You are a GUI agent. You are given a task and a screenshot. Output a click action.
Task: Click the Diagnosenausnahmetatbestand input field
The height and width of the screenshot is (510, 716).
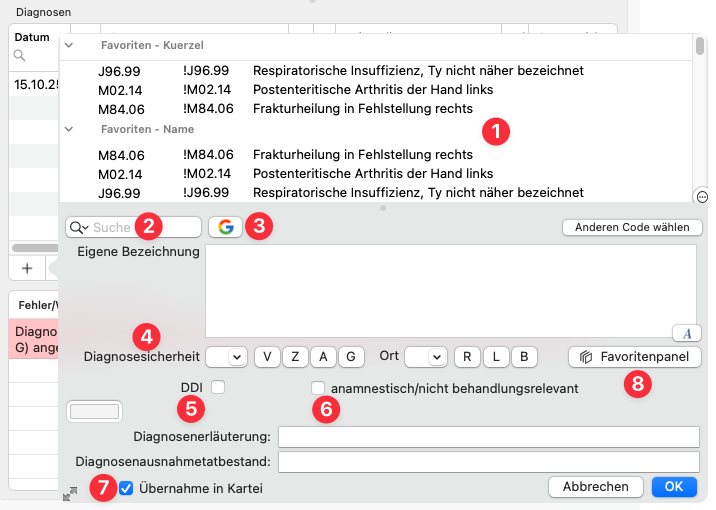point(489,462)
